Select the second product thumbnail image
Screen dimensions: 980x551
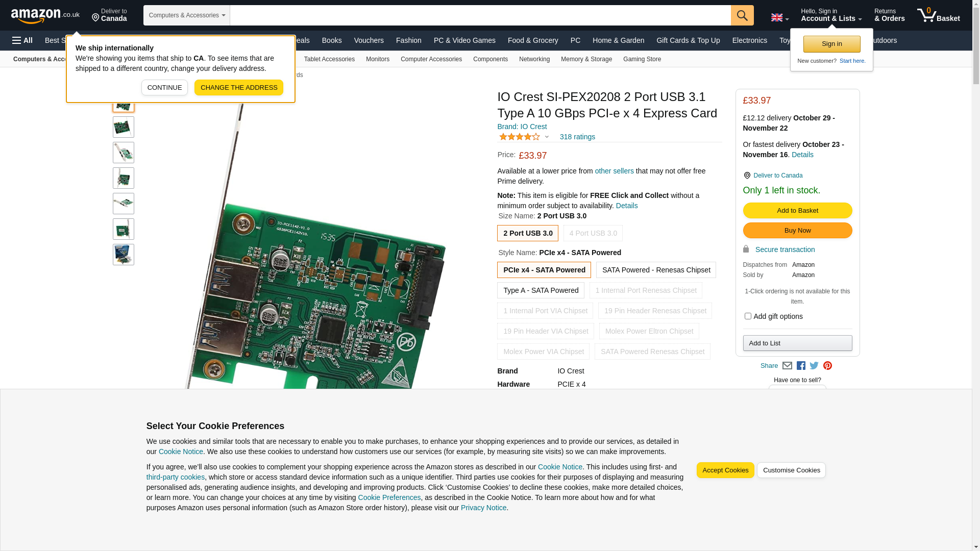coord(124,127)
